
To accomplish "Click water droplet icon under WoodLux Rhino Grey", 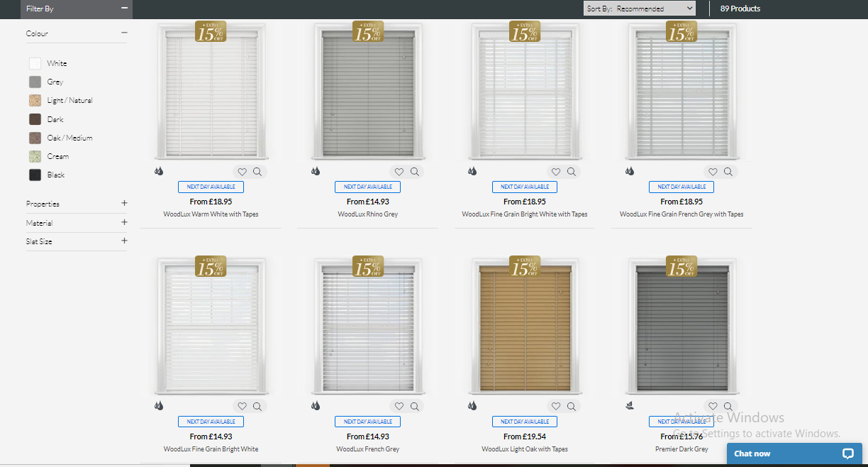I will point(316,171).
